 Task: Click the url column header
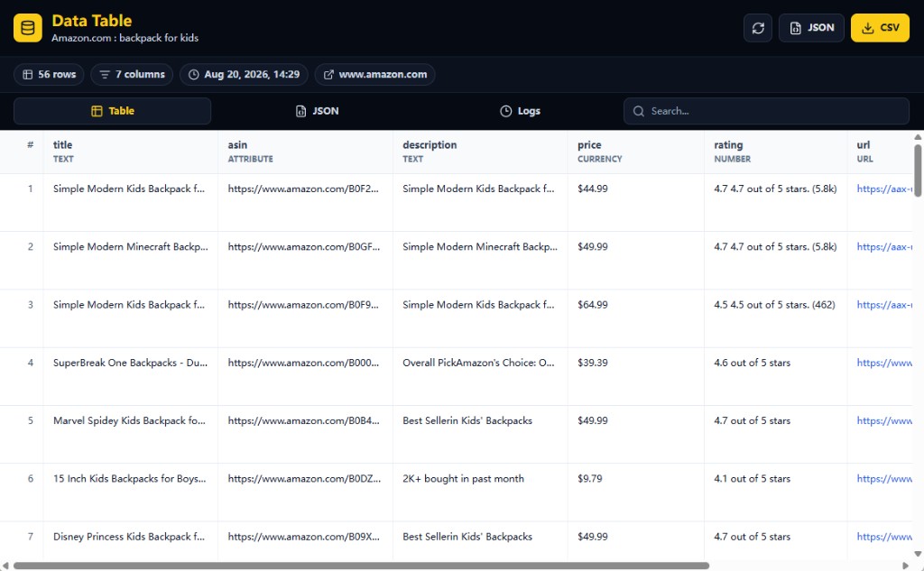point(880,152)
